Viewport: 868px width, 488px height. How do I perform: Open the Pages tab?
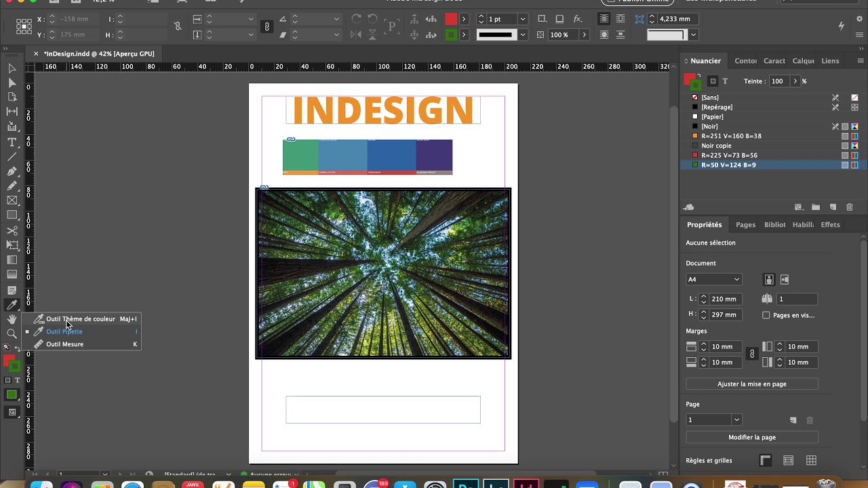coord(745,225)
